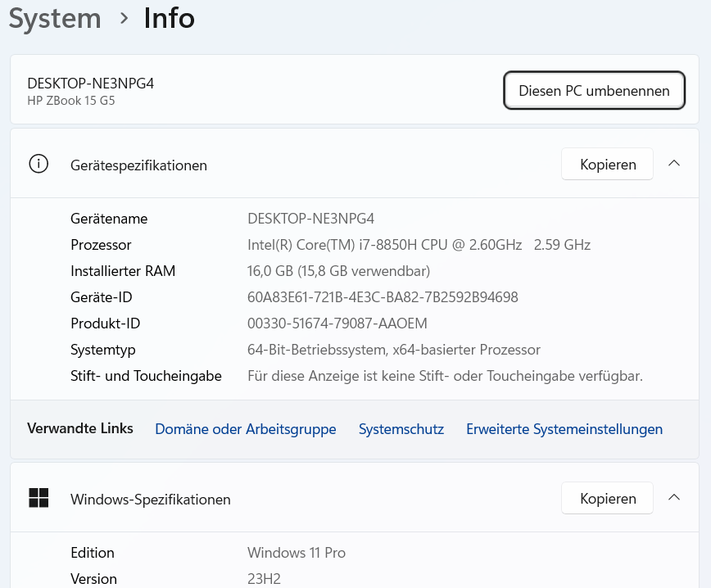711x588 pixels.
Task: Copy device specifications with Kopieren
Action: (607, 164)
